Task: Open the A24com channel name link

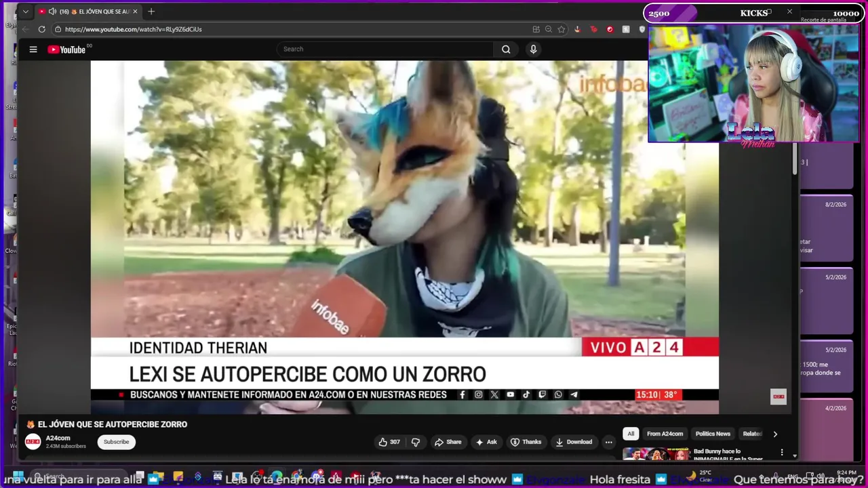Action: click(58, 438)
